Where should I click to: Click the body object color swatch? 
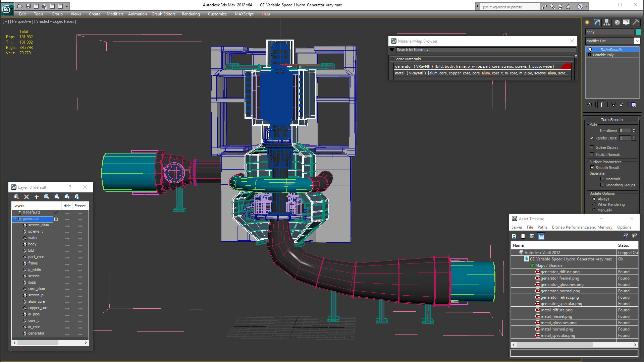click(x=638, y=32)
